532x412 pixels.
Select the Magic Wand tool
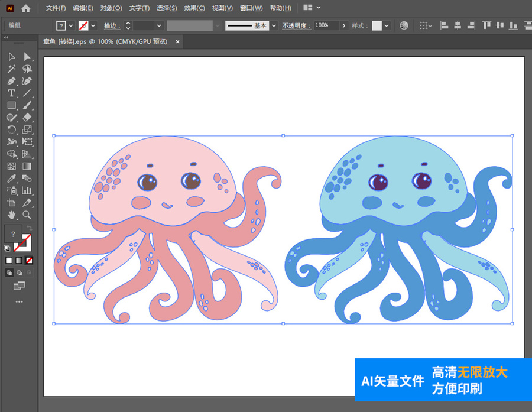coord(11,69)
